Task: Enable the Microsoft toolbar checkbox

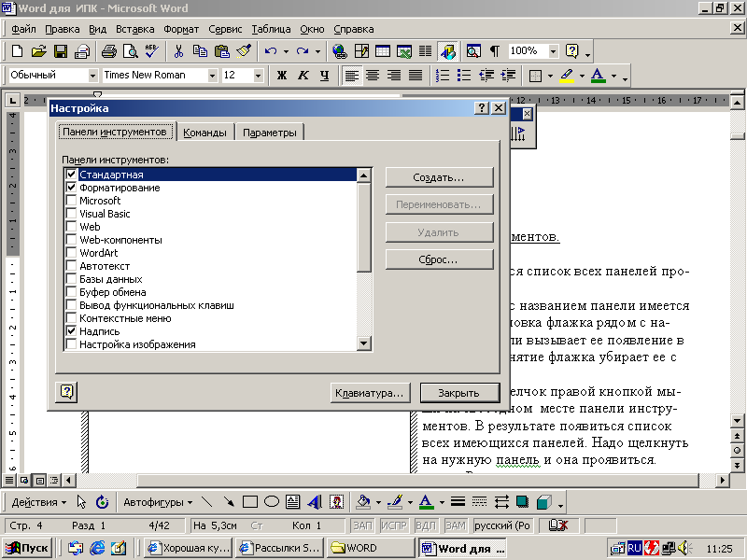Action: coord(71,201)
